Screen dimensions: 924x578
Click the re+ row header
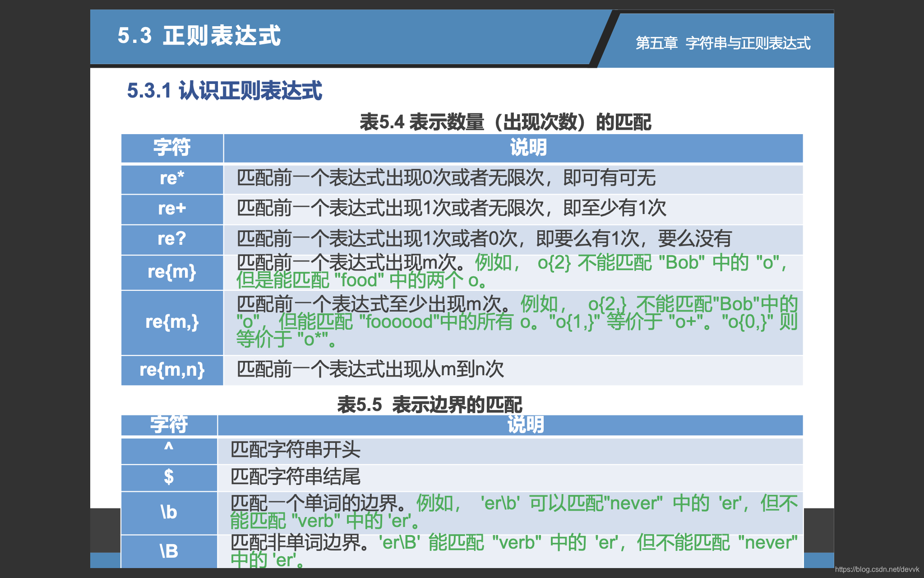pos(171,209)
